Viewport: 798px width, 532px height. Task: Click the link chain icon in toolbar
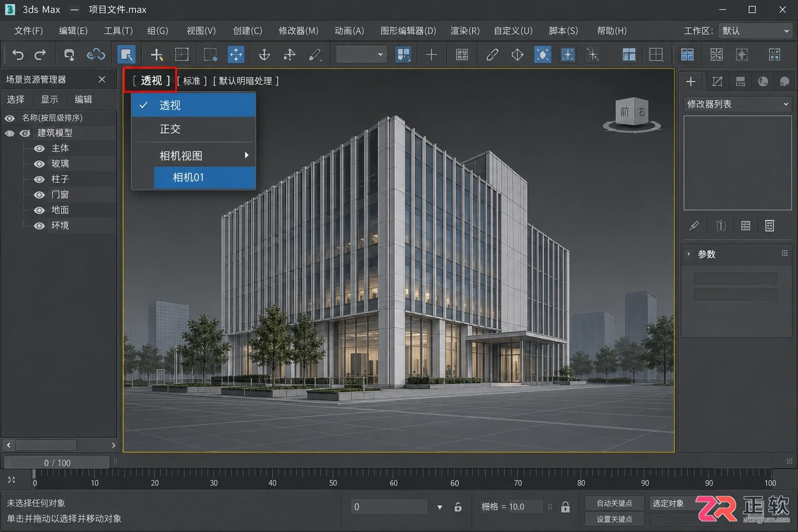pos(96,54)
